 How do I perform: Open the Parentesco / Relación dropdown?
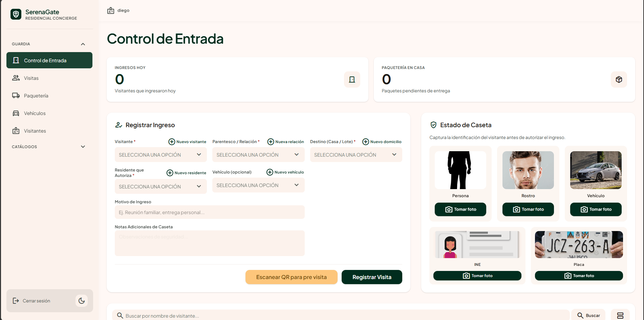(x=258, y=155)
